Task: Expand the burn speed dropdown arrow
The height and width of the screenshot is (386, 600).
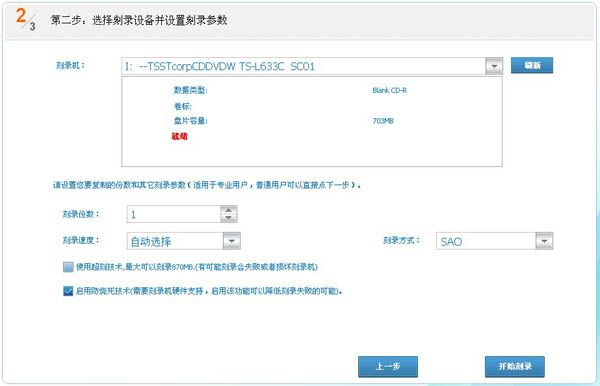Action: coord(232,241)
